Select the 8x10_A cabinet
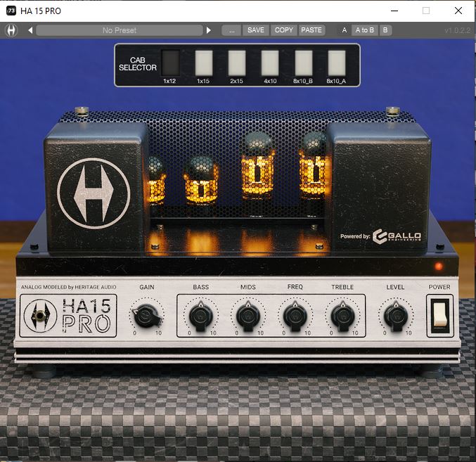Screen dimensions: 476x462 click(337, 63)
